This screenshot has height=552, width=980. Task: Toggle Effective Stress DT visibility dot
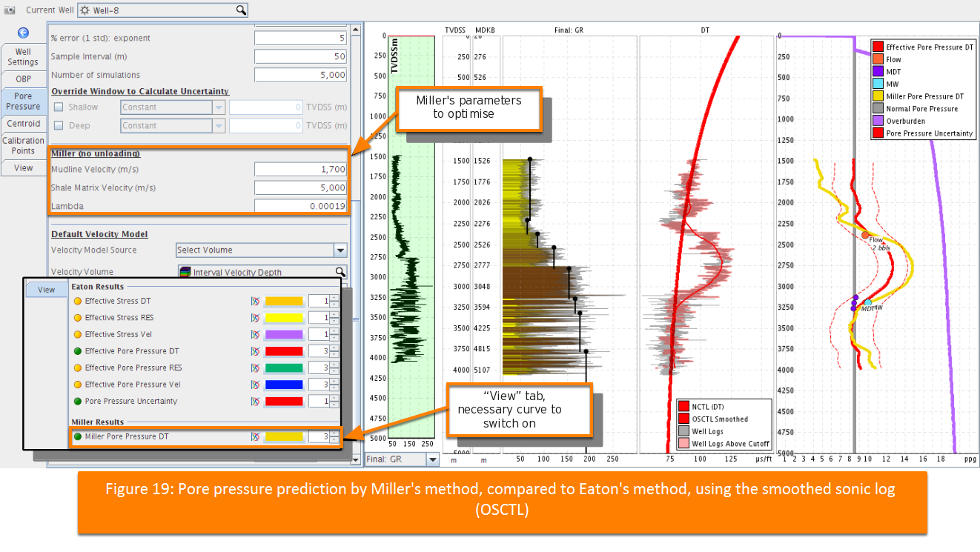click(x=77, y=301)
